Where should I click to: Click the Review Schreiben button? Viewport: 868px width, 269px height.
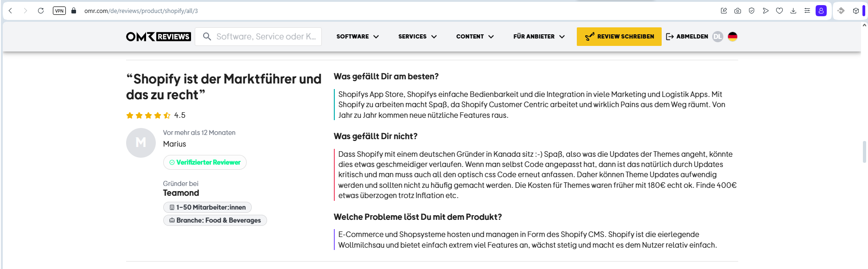click(619, 37)
